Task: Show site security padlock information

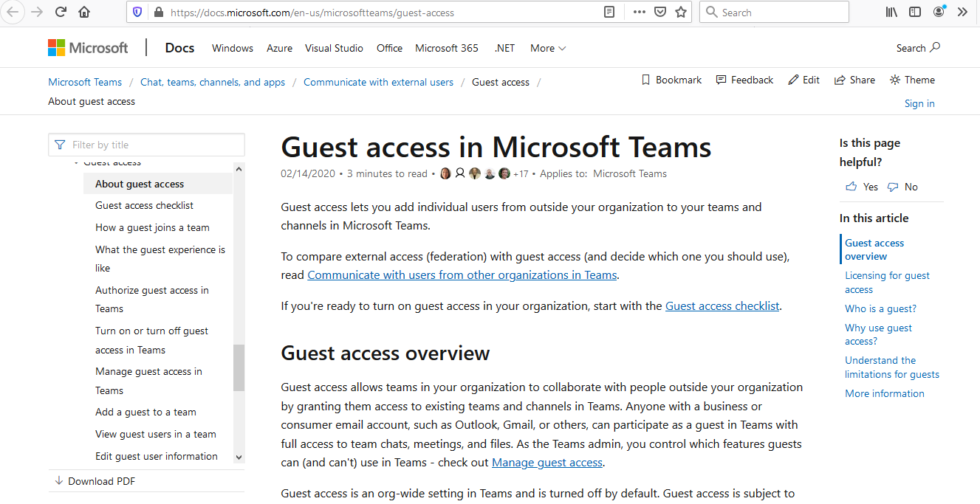Action: tap(157, 12)
